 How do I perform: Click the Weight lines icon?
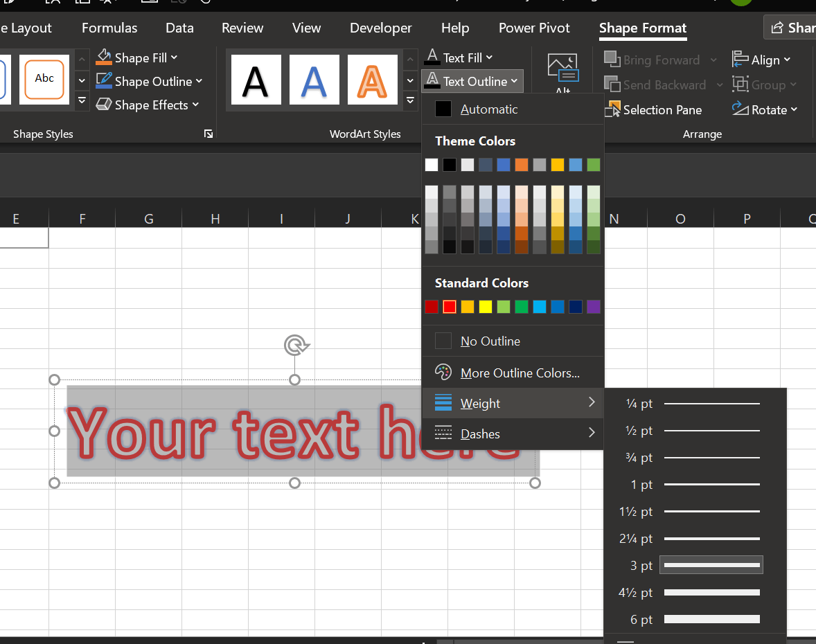coord(443,402)
